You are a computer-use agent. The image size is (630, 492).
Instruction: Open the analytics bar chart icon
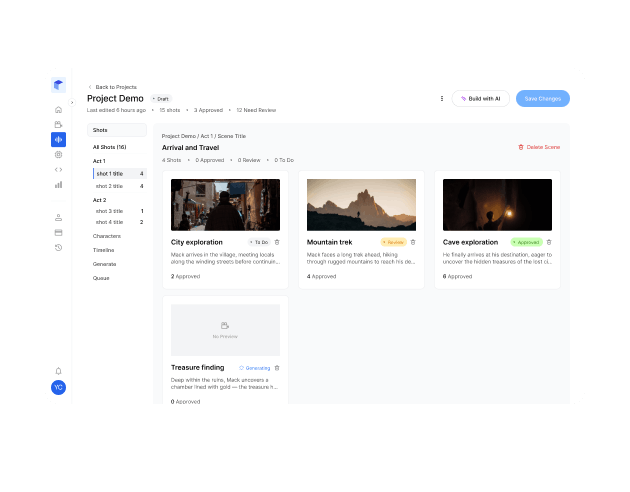[x=58, y=185]
